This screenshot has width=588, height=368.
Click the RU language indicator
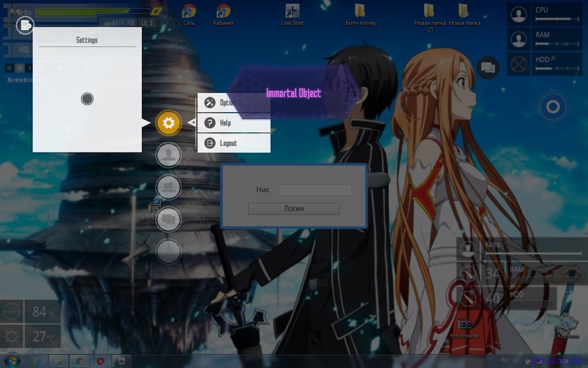[504, 360]
